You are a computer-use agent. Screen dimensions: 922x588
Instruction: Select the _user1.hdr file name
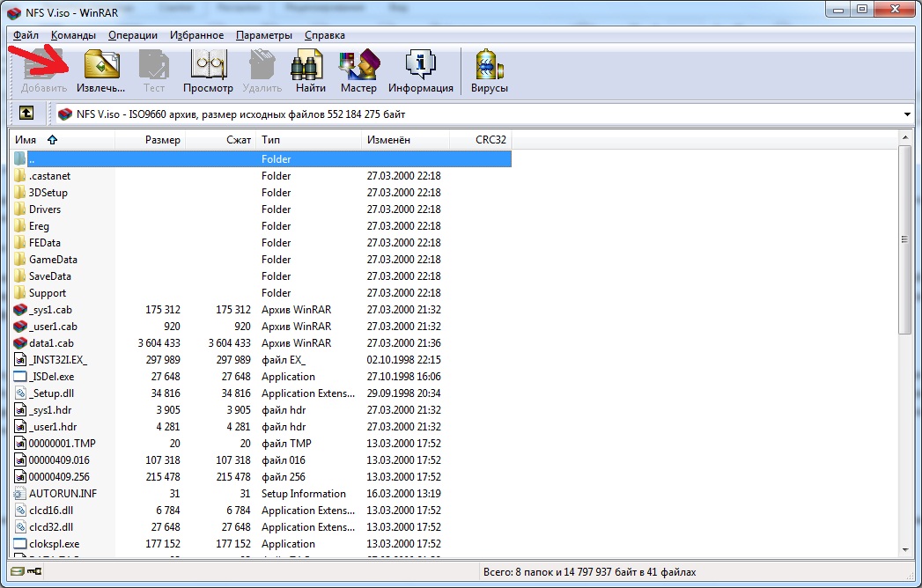[x=53, y=427]
